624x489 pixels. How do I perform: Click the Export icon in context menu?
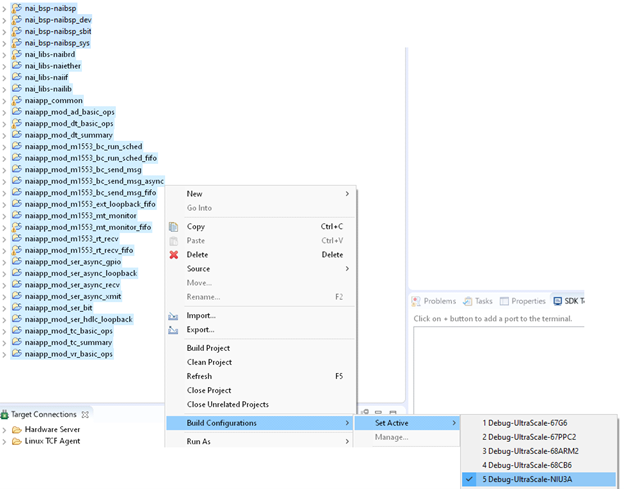[174, 330]
